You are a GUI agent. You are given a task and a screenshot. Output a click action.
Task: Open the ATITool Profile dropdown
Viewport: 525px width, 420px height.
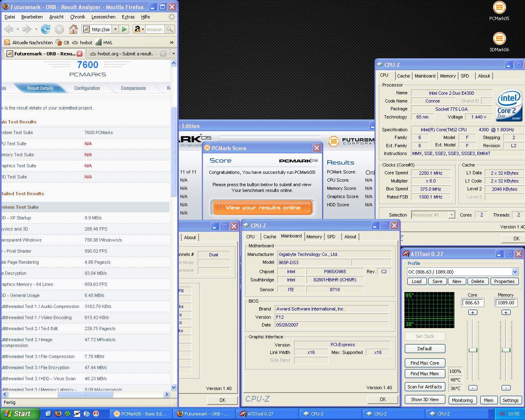tap(515, 272)
